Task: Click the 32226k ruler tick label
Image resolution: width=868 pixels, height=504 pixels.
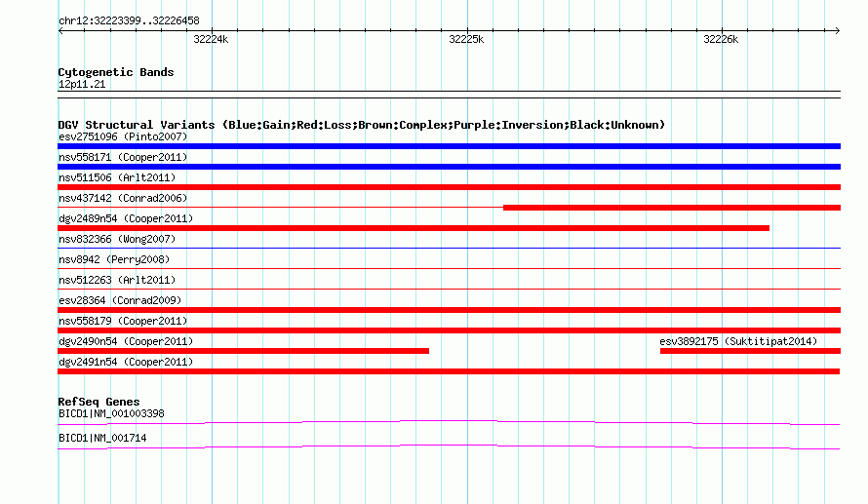Action: (721, 39)
